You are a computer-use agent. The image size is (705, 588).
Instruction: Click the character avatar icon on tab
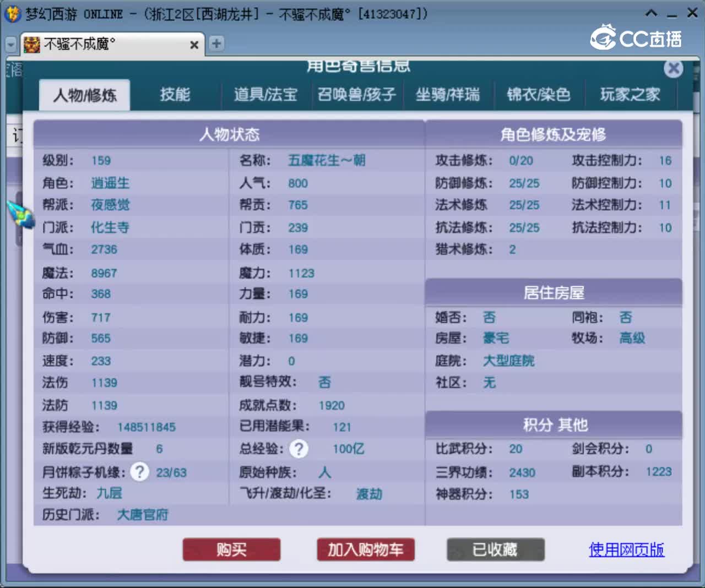click(32, 44)
